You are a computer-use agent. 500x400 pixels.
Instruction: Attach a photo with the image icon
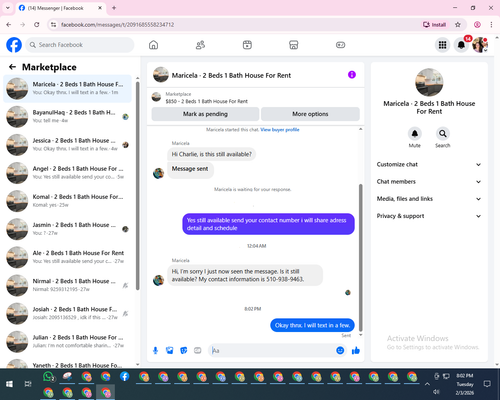tap(169, 350)
